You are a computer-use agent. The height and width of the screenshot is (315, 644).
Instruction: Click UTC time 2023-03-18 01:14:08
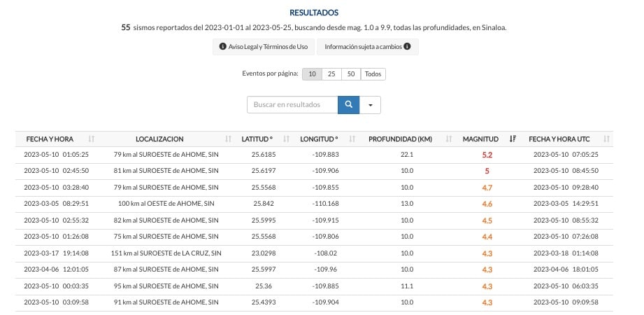pos(566,253)
